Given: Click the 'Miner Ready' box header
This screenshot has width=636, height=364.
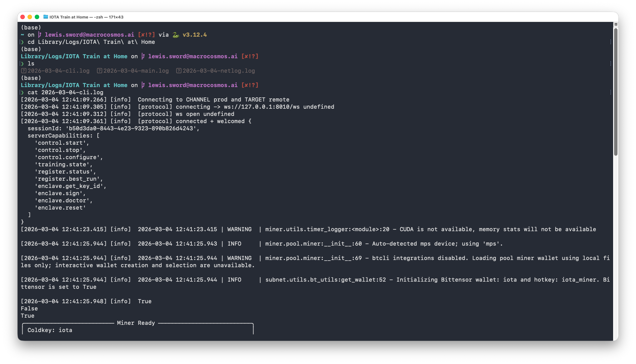Looking at the screenshot, I should [136, 323].
